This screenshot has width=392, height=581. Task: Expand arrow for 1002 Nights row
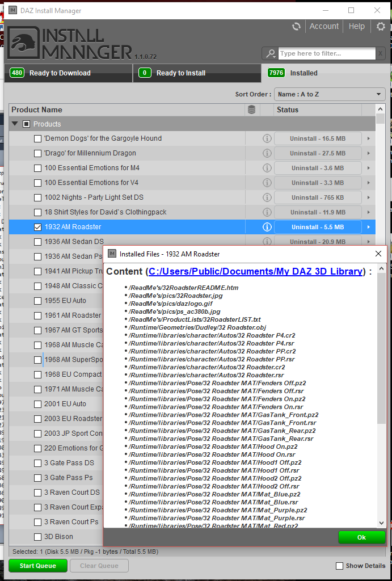368,197
